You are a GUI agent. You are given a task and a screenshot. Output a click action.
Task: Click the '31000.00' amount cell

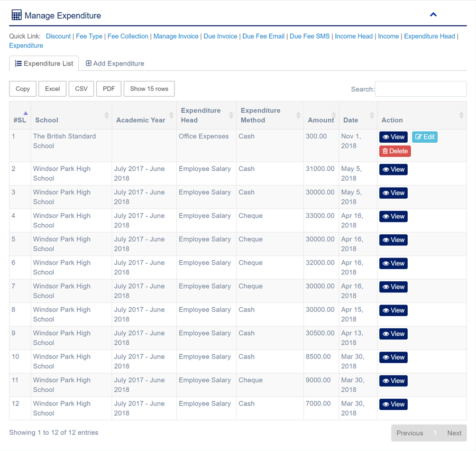coord(321,173)
